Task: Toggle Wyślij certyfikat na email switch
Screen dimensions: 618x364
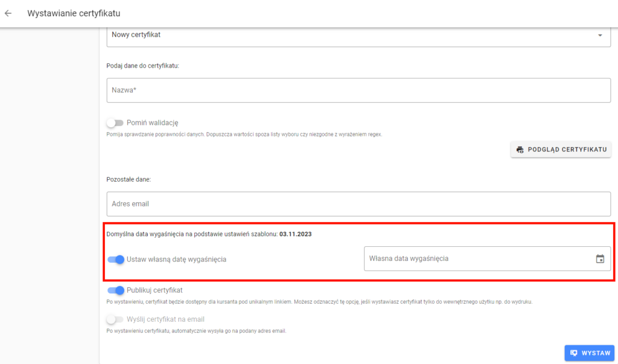Action: 115,319
